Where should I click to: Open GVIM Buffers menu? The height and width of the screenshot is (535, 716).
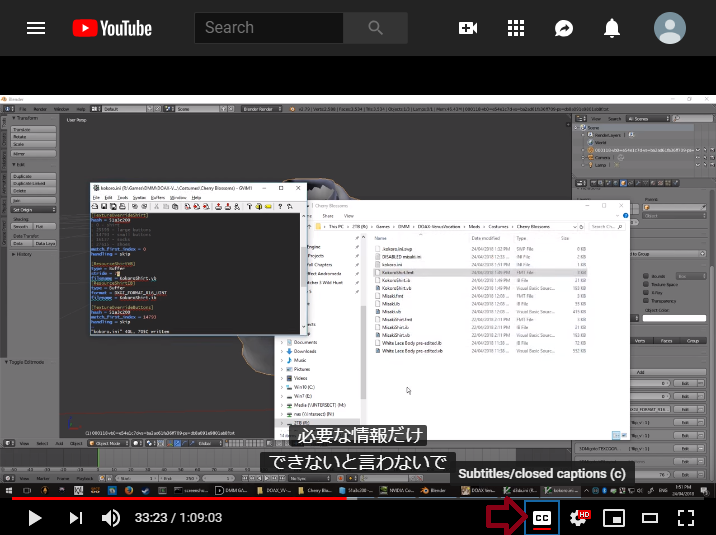coord(158,198)
